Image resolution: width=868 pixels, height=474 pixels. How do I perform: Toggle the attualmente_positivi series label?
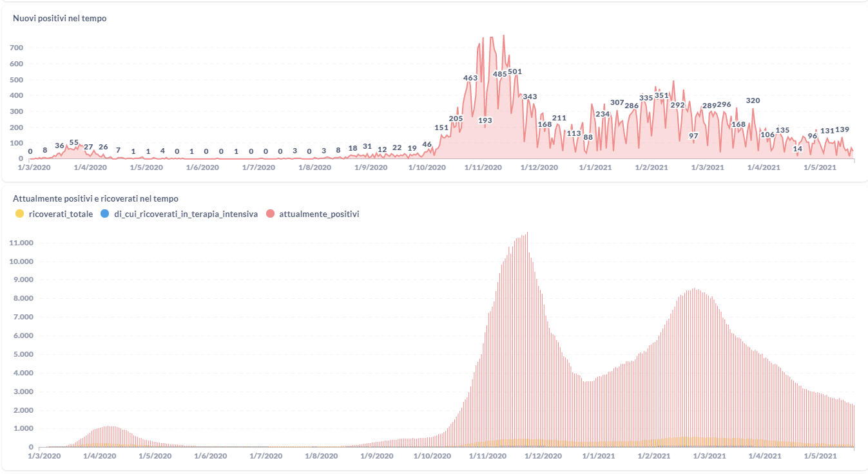(319, 214)
